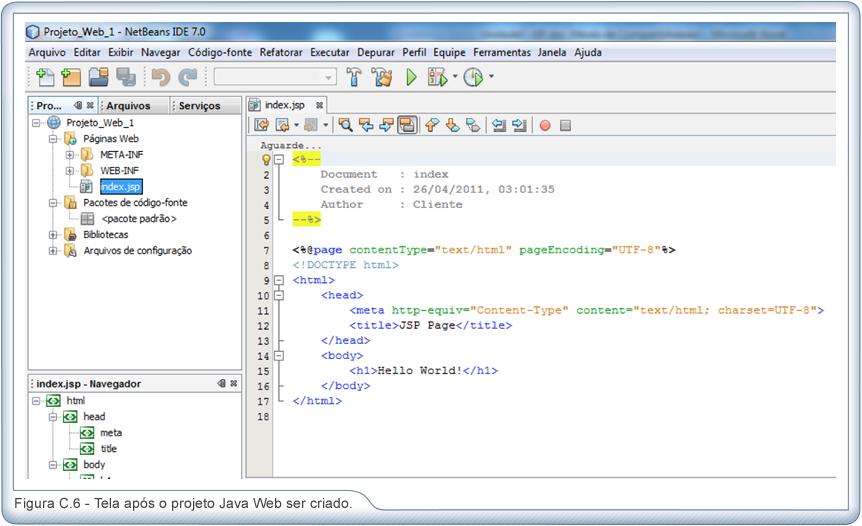
Task: Click the Toggle Bookmark icon
Action: point(473,125)
